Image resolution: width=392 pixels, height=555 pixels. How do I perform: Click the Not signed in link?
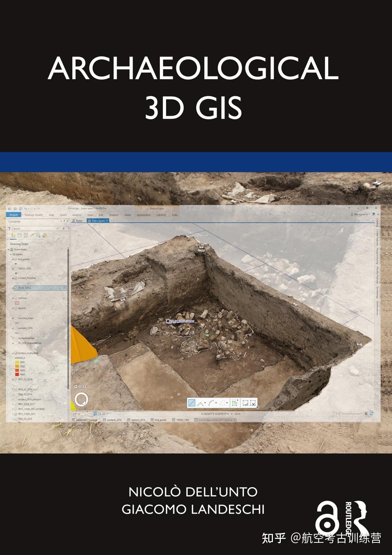point(360,214)
